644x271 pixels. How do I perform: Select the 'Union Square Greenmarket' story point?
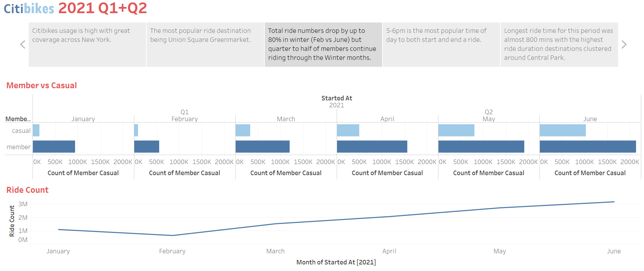tap(205, 44)
